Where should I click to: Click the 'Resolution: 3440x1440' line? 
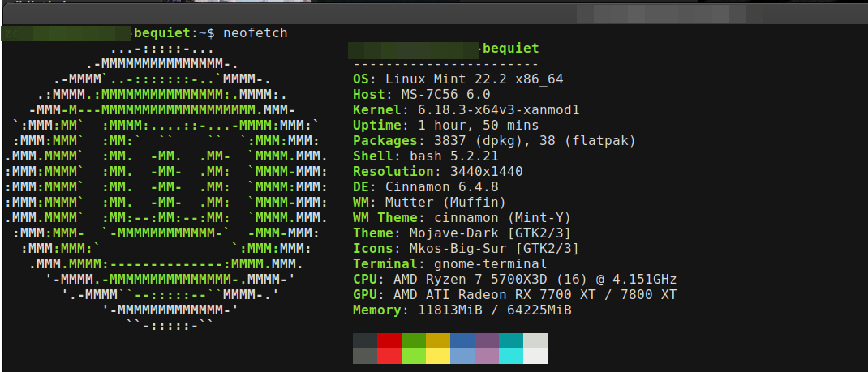tap(438, 172)
